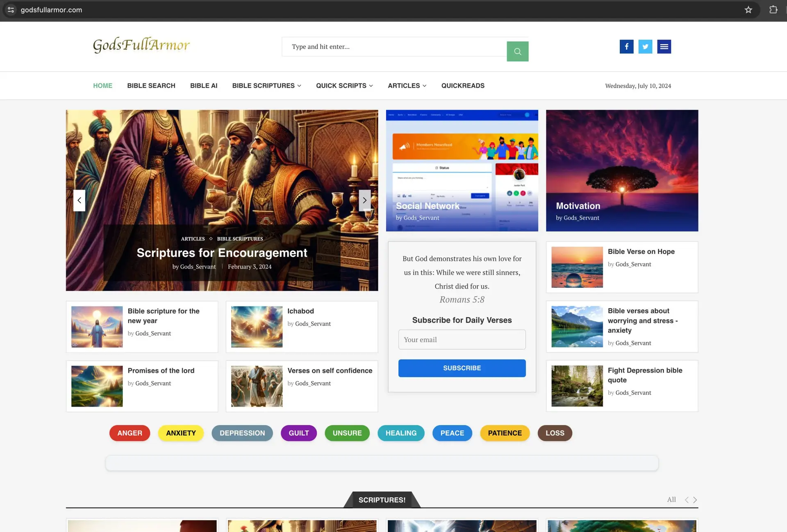
Task: Click the Facebook icon
Action: 626,46
